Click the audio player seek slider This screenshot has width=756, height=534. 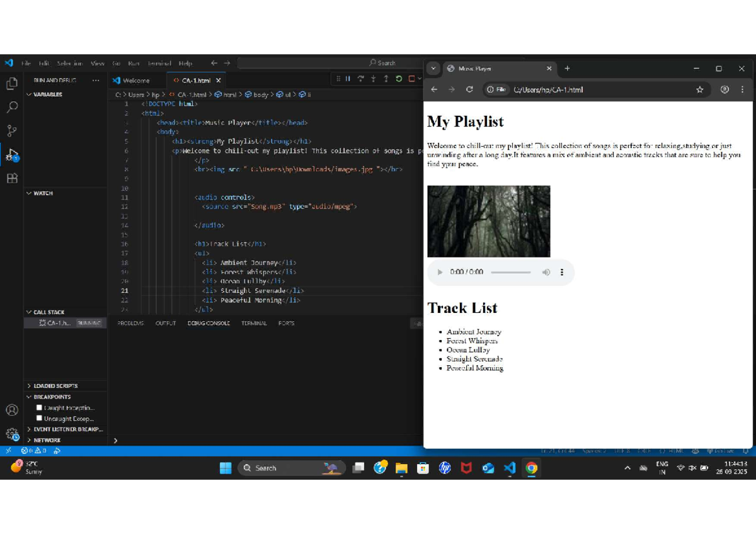tap(510, 272)
